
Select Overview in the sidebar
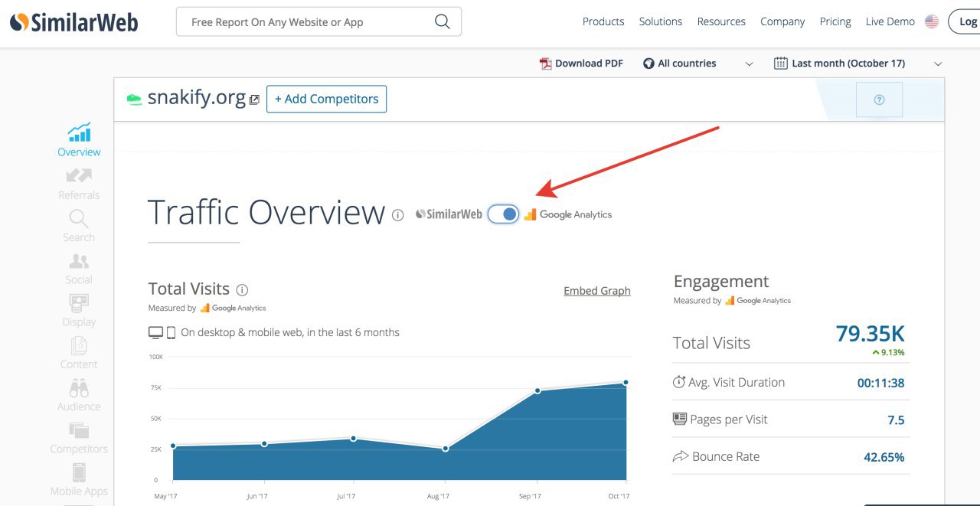coord(79,139)
